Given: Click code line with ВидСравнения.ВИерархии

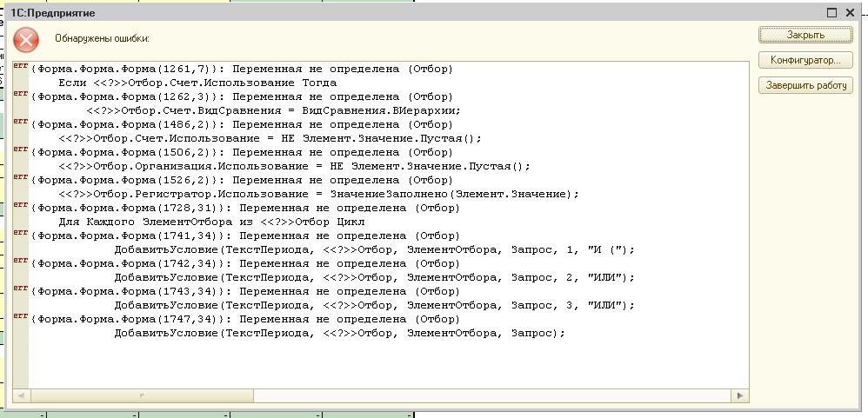Looking at the screenshot, I should click(x=273, y=111).
